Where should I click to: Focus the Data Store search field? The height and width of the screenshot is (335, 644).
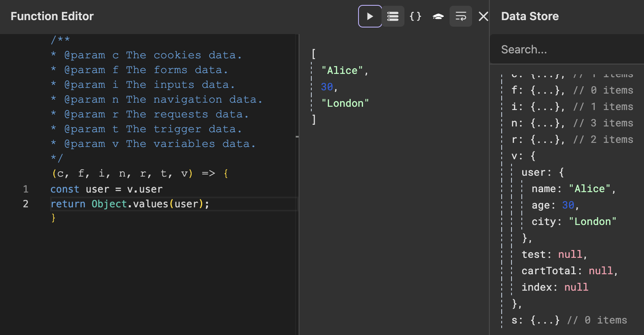coord(567,50)
